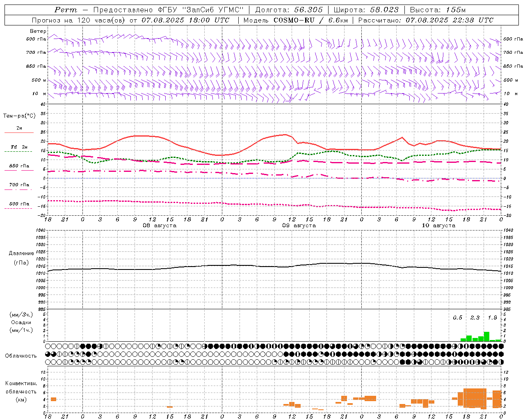Image resolution: width=525 pixels, height=420 pixels.
Task: Click the "Давление" pressure panel label
Action: [21, 253]
